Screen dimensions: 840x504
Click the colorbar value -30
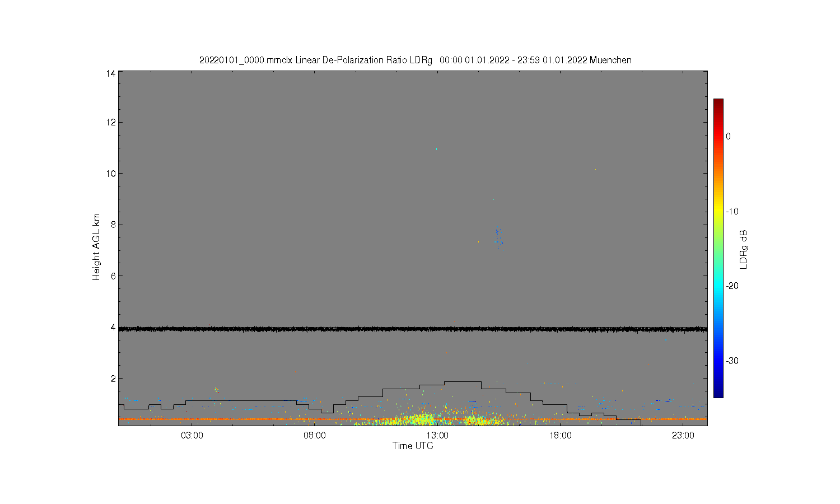pos(732,361)
